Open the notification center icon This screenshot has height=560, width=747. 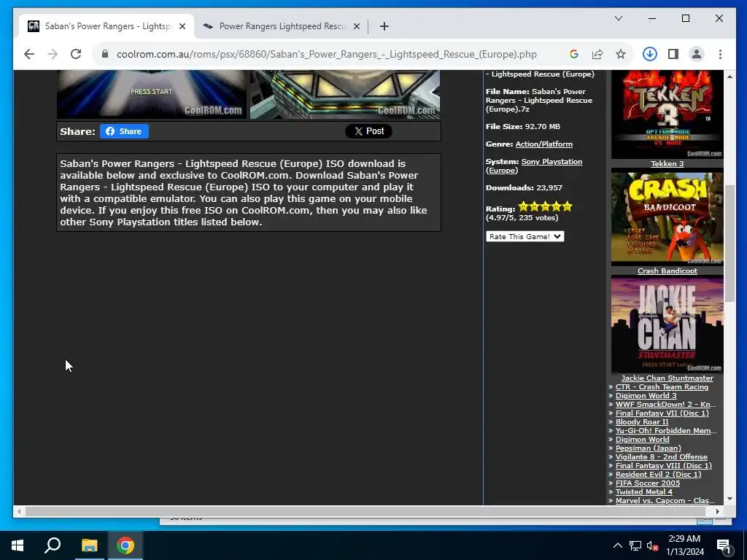(724, 546)
